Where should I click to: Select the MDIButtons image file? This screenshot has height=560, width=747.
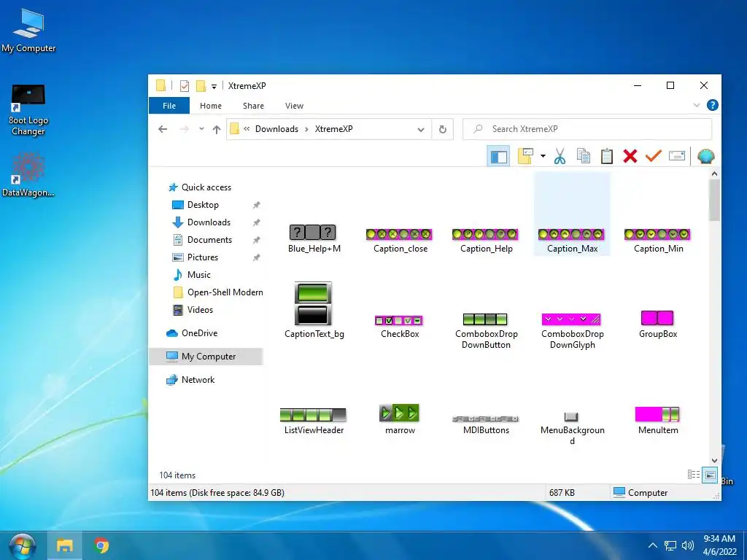pos(487,425)
